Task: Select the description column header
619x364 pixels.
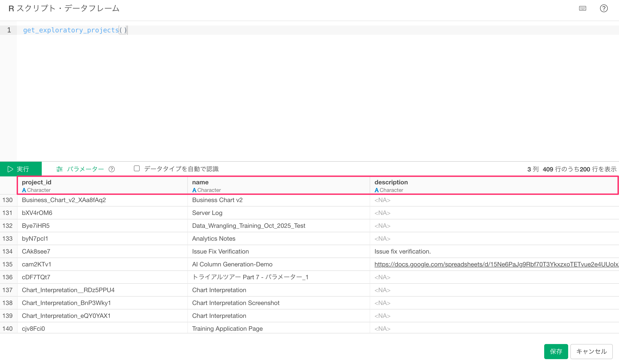Action: [391, 182]
